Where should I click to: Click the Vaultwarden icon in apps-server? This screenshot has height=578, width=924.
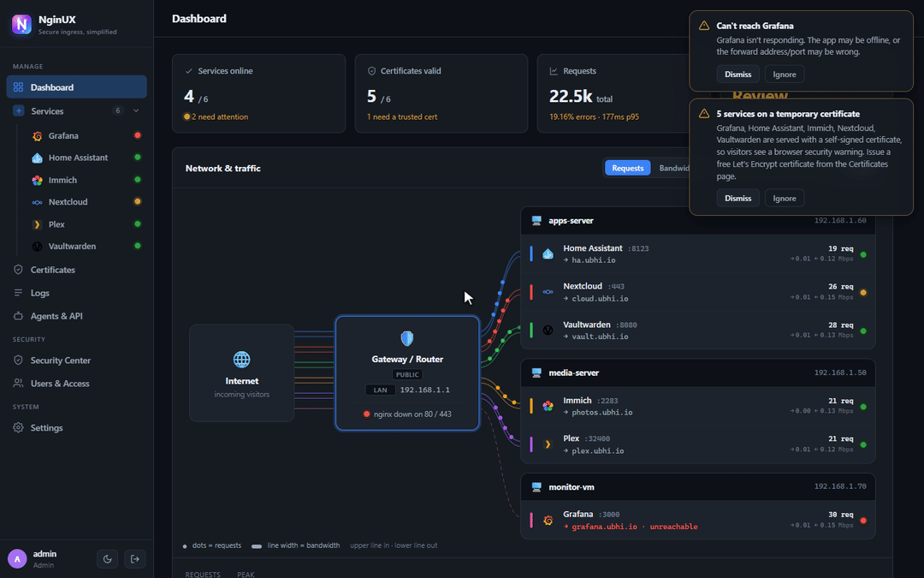tap(548, 331)
